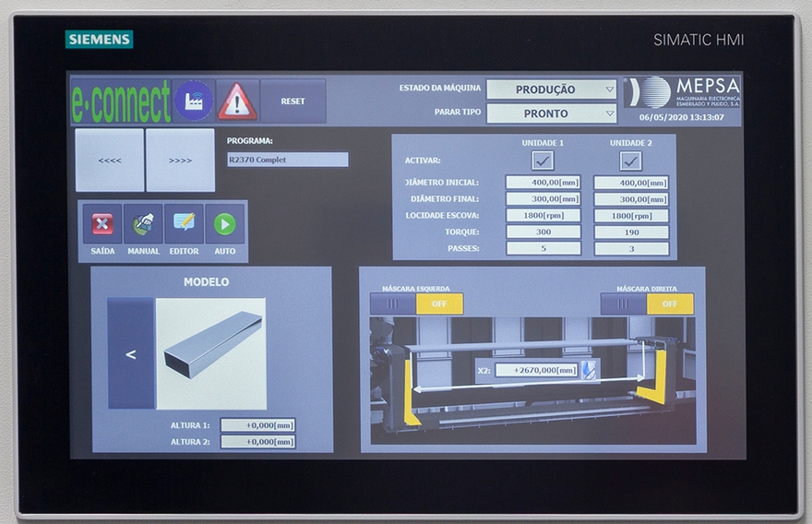This screenshot has width=812, height=524.
Task: Open the program Editor icon
Action: click(184, 224)
